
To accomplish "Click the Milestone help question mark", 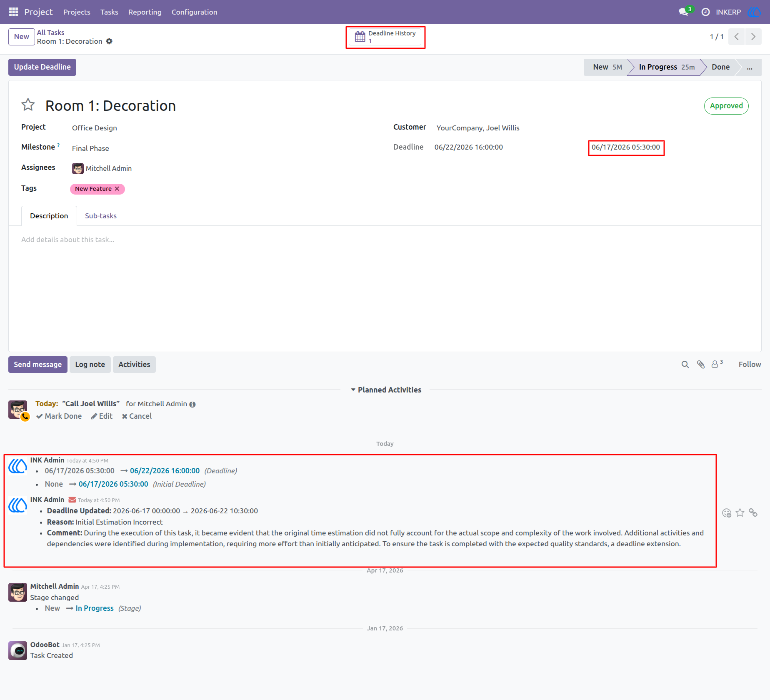I will pyautogui.click(x=58, y=145).
